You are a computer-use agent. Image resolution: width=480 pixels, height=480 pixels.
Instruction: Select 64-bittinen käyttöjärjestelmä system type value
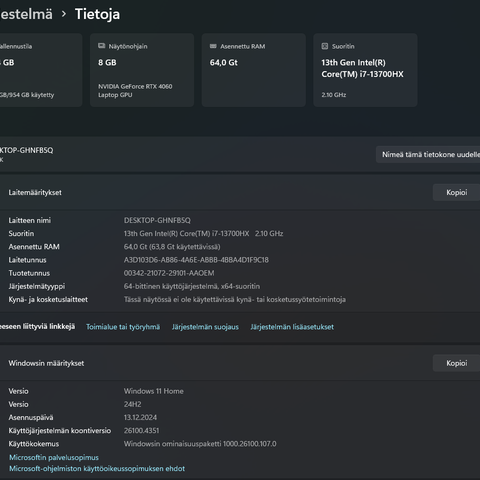point(192,286)
